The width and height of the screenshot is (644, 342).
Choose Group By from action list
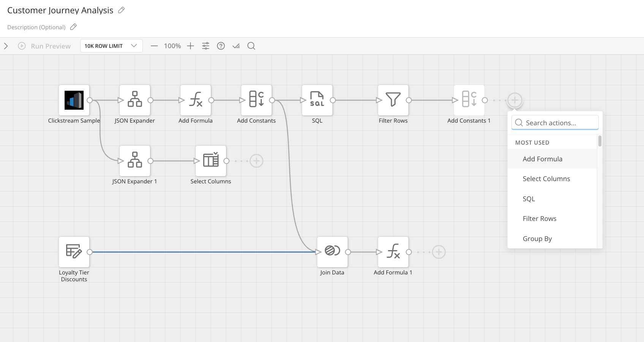click(552, 238)
